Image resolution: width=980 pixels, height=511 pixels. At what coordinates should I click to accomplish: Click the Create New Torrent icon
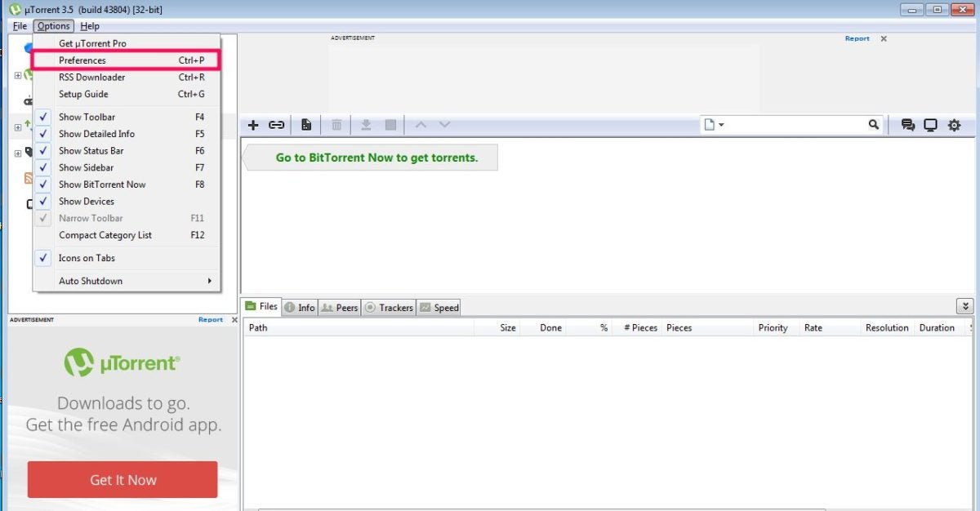click(x=306, y=125)
